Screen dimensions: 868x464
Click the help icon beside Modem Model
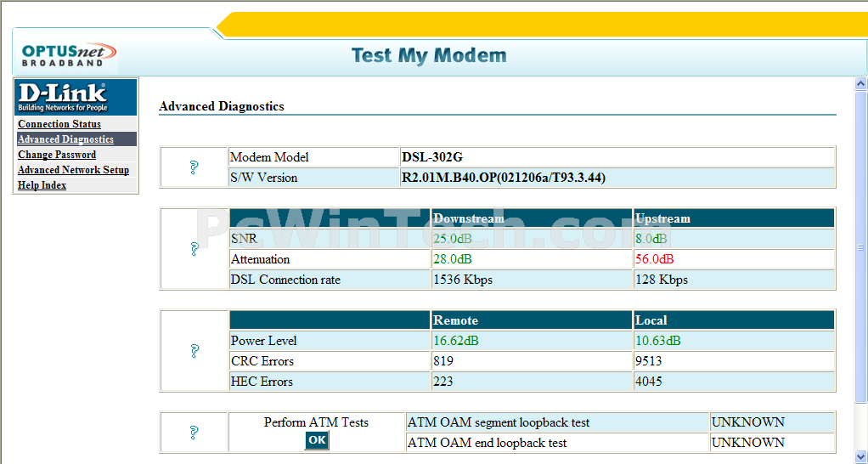[194, 167]
